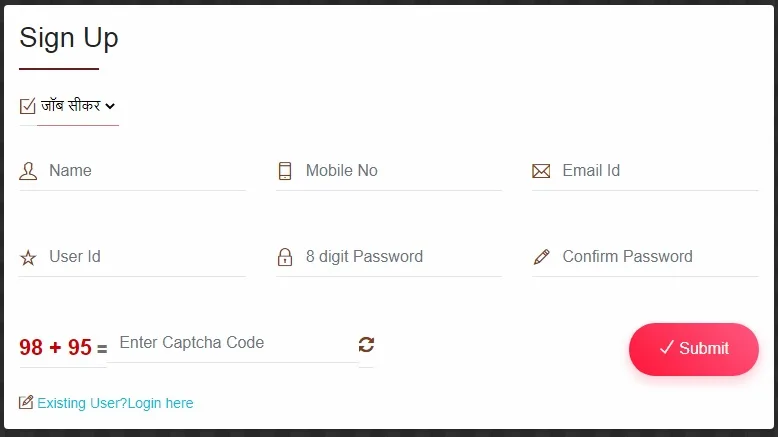Open the Existing User? Login here link
Screen dimensions: 778x437
[115, 403]
